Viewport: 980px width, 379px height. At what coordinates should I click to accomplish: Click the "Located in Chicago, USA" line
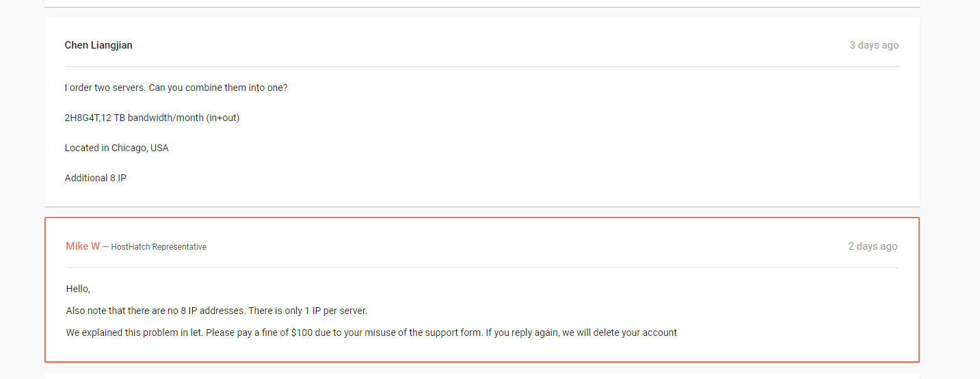tap(116, 148)
